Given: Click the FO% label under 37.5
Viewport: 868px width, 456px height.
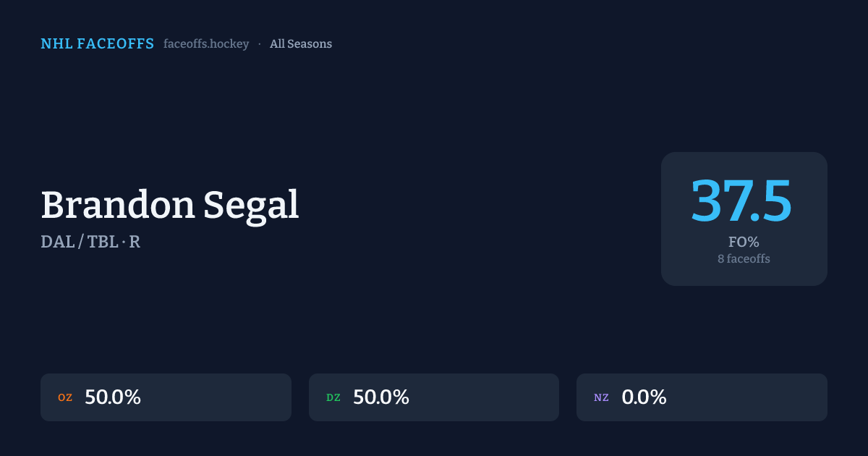Looking at the screenshot, I should pyautogui.click(x=744, y=242).
